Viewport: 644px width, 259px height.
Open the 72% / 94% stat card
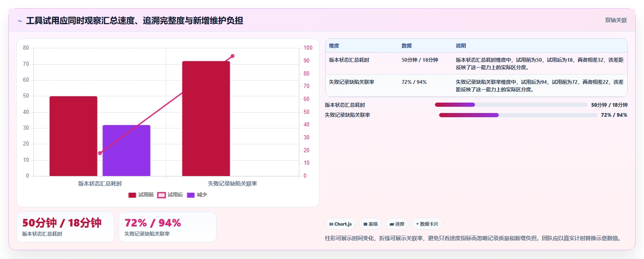pos(167,227)
